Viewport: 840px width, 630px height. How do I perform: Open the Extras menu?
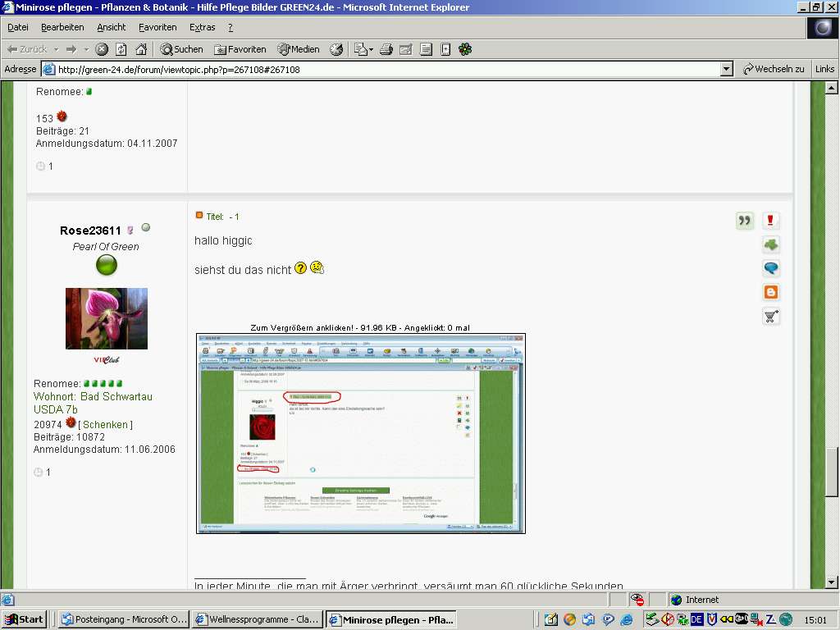point(202,27)
